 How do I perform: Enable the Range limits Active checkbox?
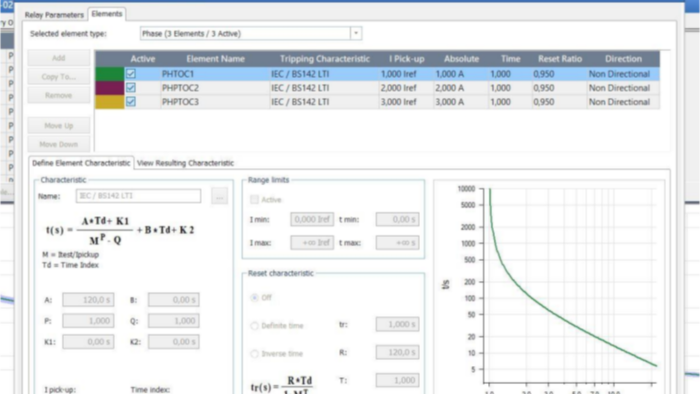click(x=254, y=199)
